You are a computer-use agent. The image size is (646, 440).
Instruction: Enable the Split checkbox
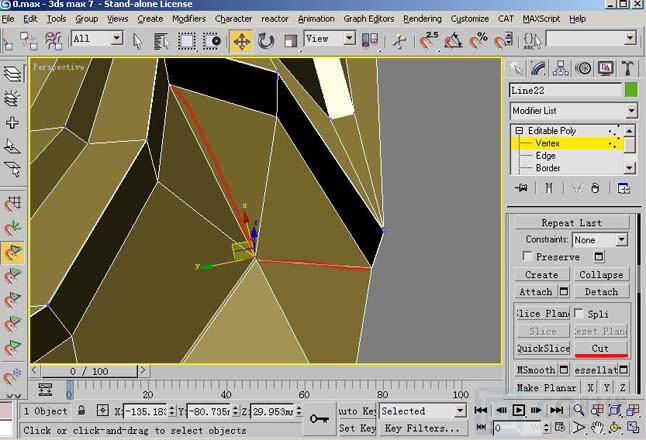point(579,314)
